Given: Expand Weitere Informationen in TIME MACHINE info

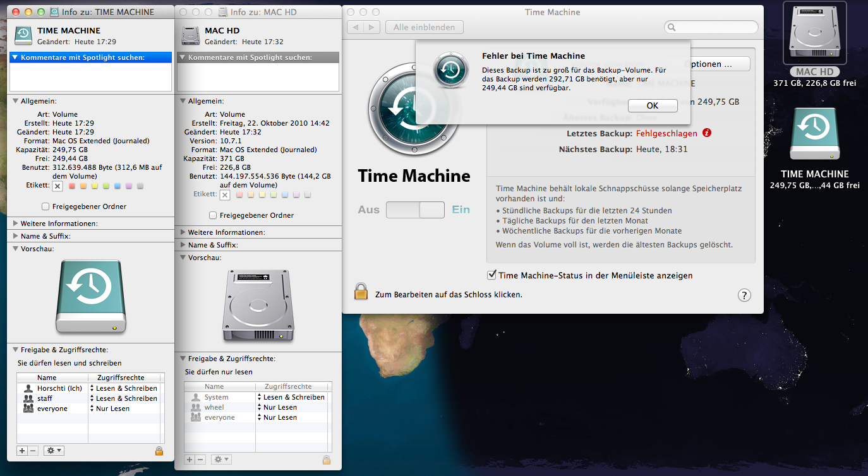Looking at the screenshot, I should click(15, 223).
